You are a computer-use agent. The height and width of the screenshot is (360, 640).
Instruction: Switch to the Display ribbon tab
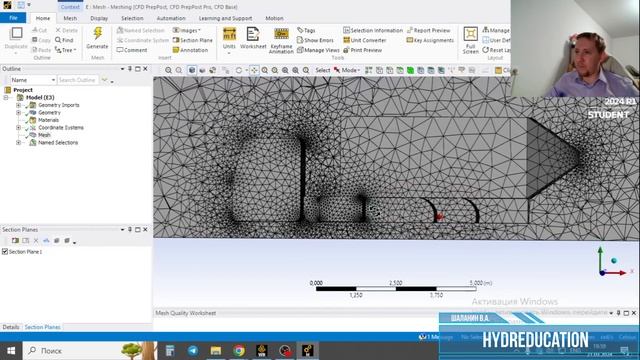[99, 18]
